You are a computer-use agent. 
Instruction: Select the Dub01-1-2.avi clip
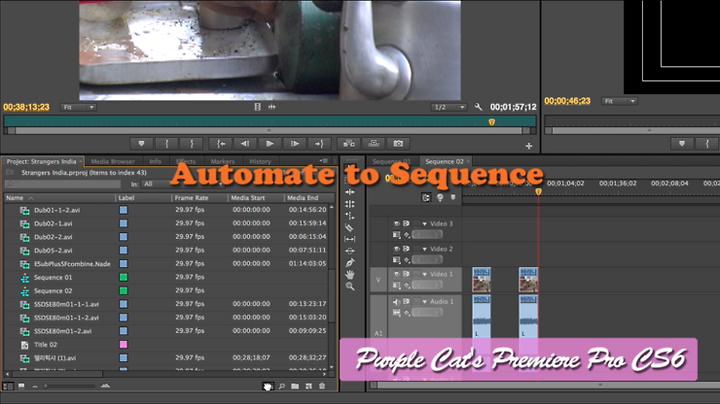(57, 210)
